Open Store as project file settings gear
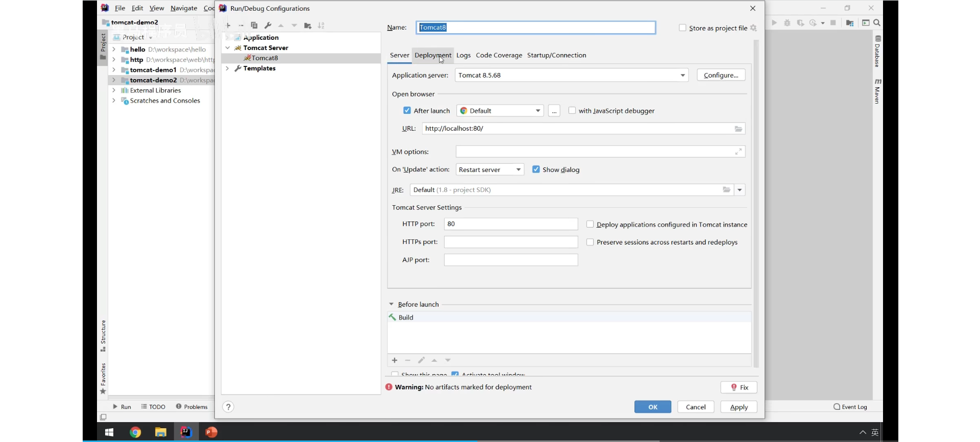The height and width of the screenshot is (442, 980). (x=753, y=28)
